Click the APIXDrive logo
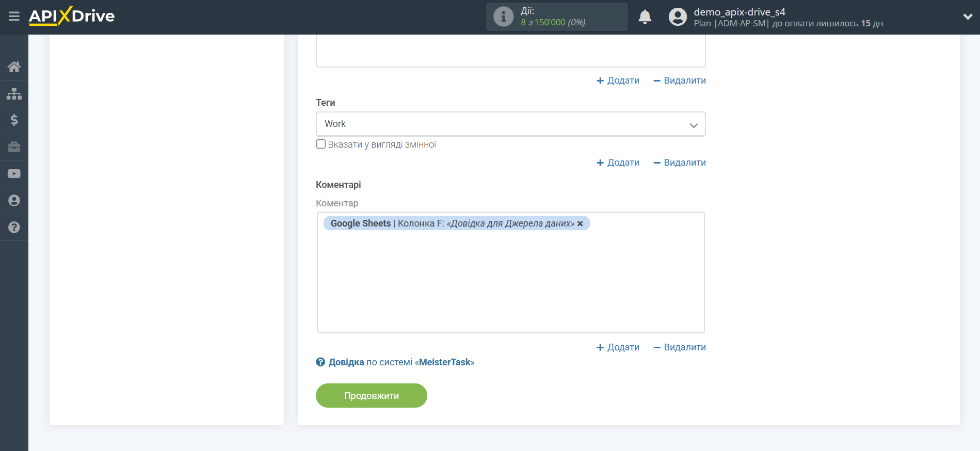 coord(72,17)
